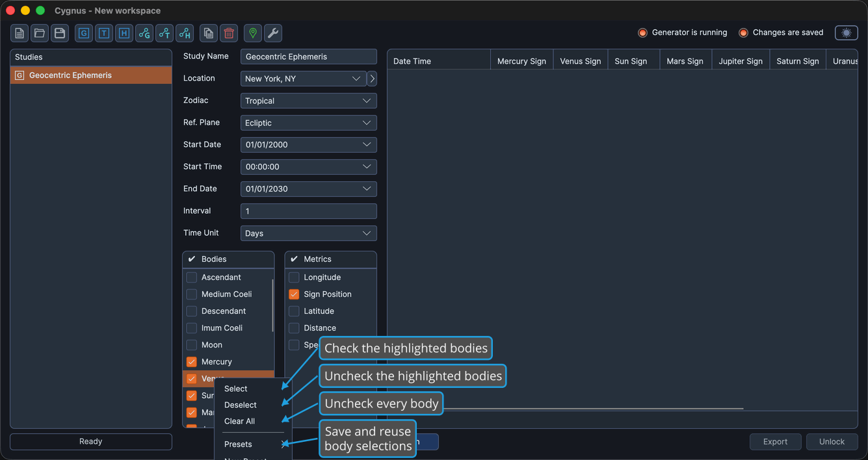The width and height of the screenshot is (868, 460).
Task: Add study using boxed H icon
Action: (x=124, y=33)
